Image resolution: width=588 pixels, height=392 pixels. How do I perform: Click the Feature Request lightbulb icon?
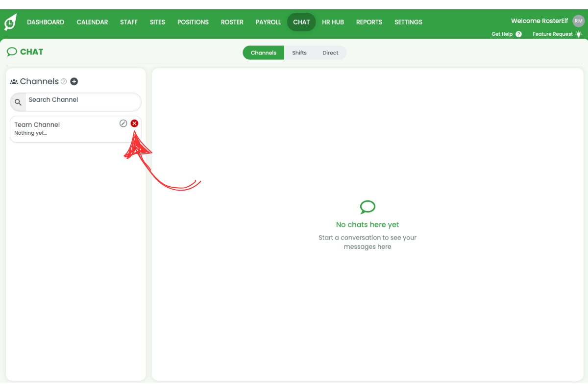click(579, 34)
